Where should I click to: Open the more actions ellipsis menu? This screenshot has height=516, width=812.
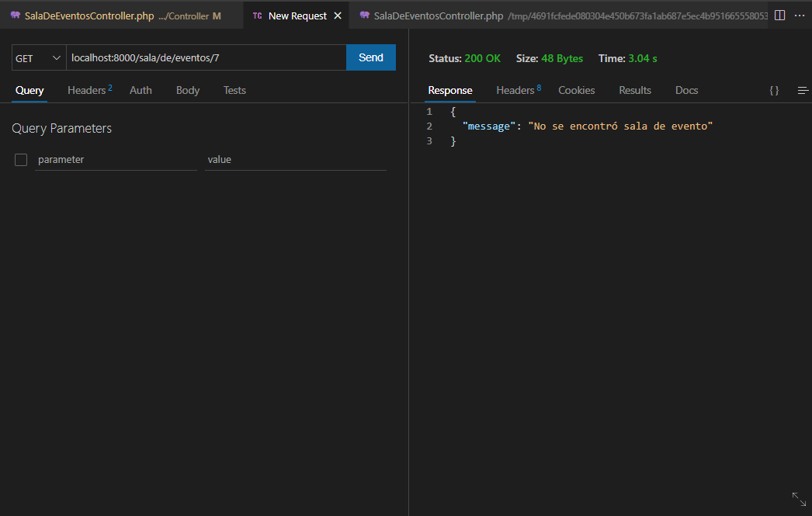(800, 15)
